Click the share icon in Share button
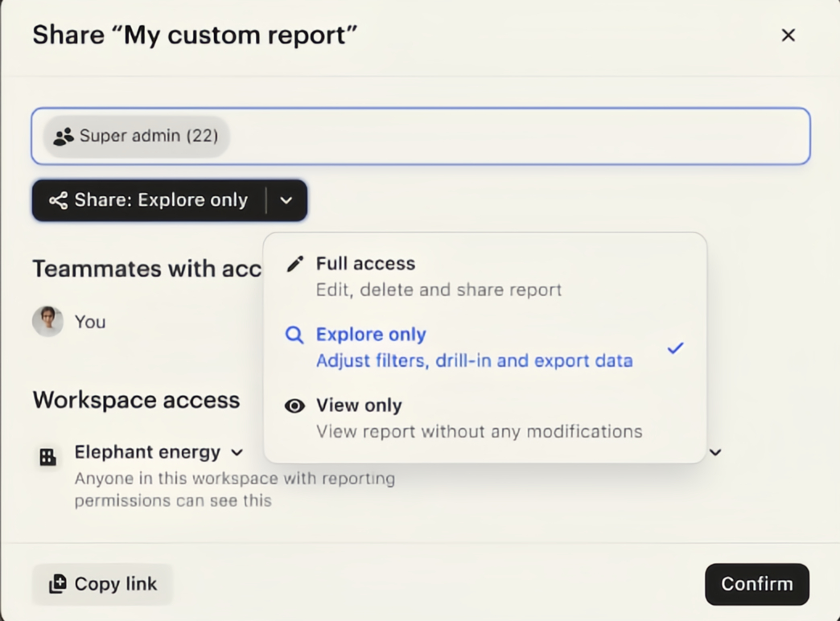This screenshot has width=840, height=621. tap(58, 200)
